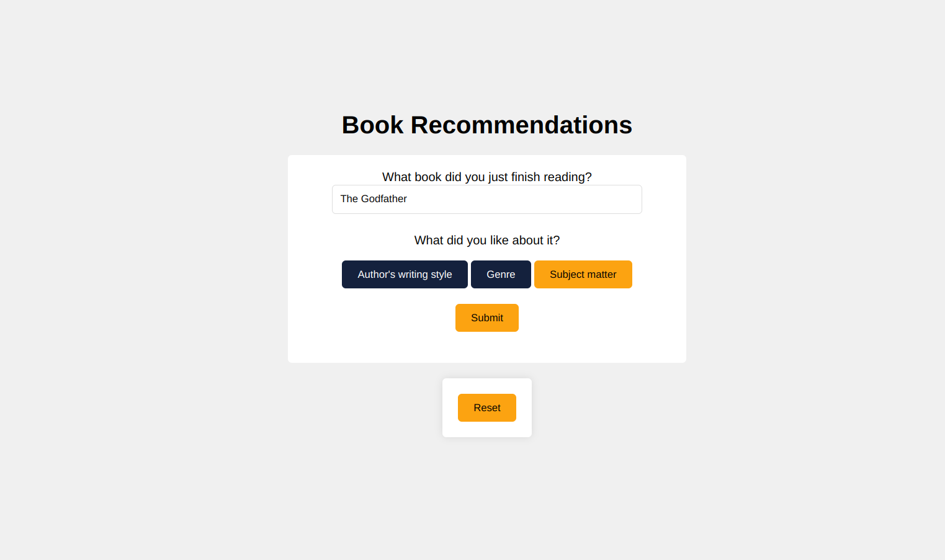Click the Book Recommendations heading
Viewport: 945px width, 560px height.
coord(486,125)
